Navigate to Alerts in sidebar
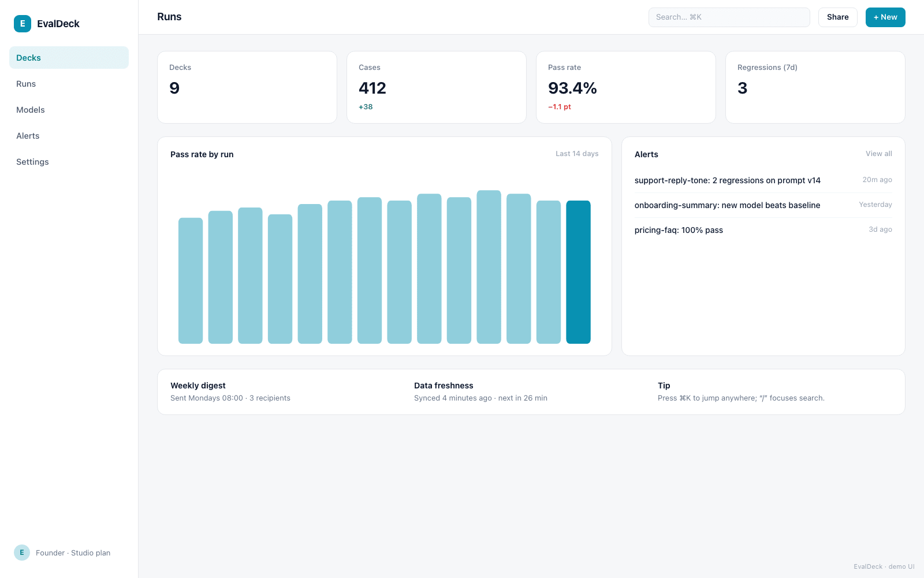 tap(69, 136)
